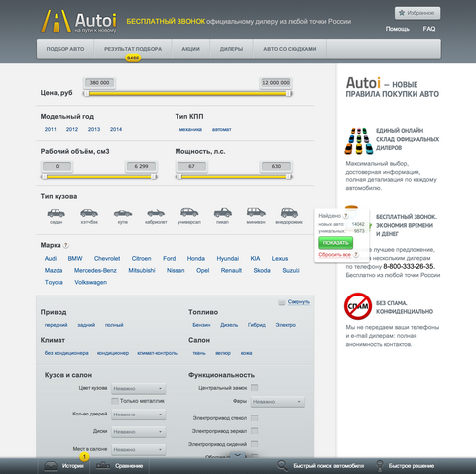Open the Подбор авто tab
Viewport: 476px width, 474px height.
tap(65, 49)
